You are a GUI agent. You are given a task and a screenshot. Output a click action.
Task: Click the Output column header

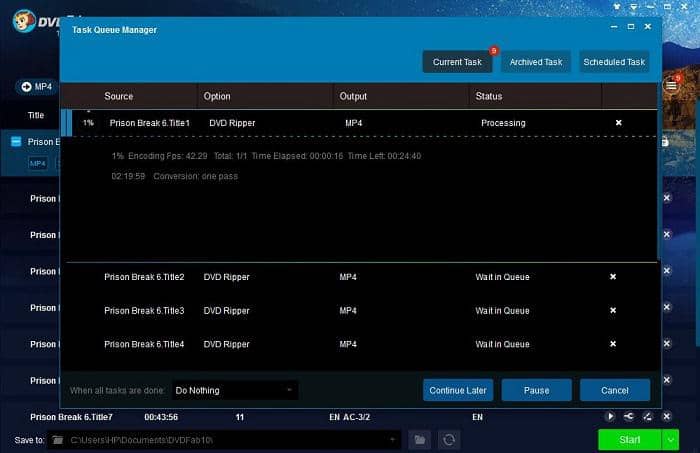pos(353,96)
